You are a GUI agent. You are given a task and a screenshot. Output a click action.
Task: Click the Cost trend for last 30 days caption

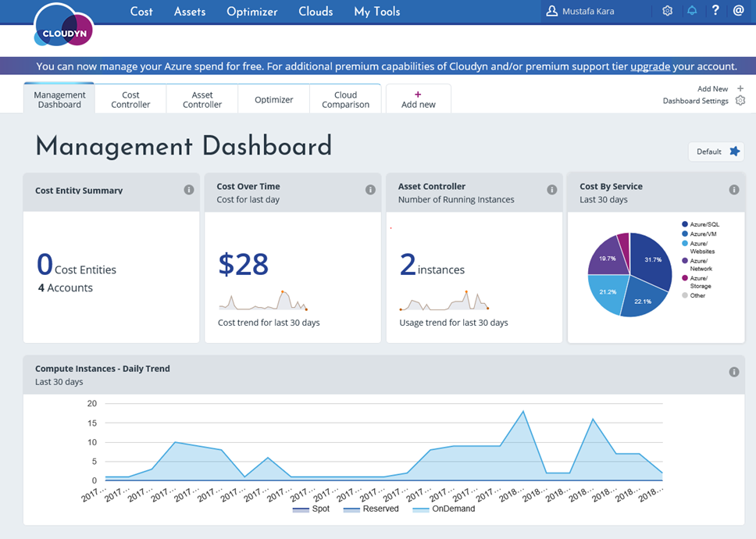click(x=269, y=323)
